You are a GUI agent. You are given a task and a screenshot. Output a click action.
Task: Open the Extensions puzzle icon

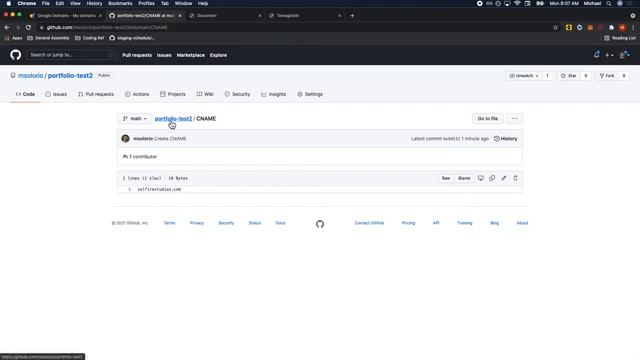[x=611, y=27]
